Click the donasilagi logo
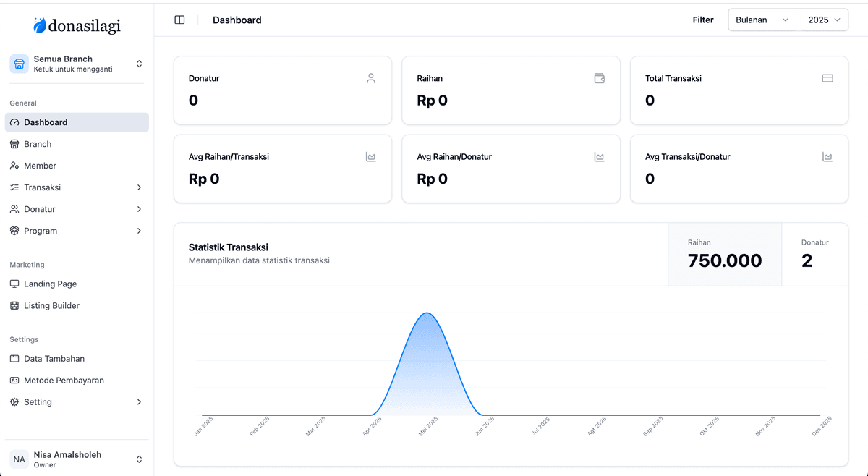This screenshot has width=868, height=476. tap(76, 25)
